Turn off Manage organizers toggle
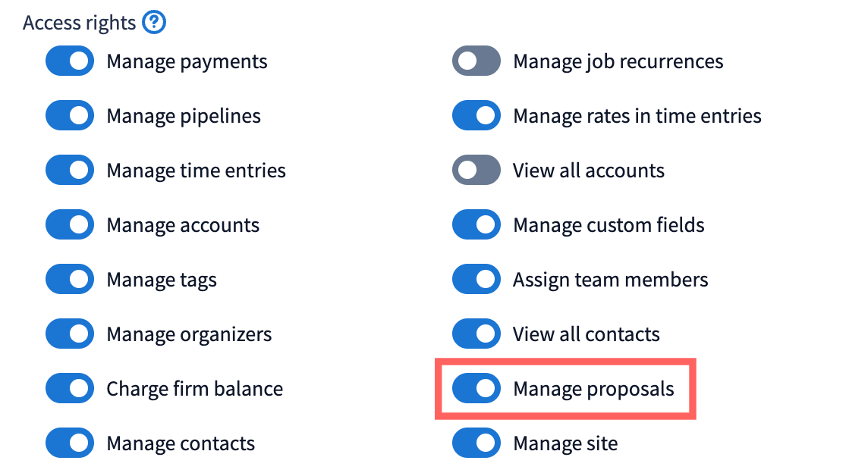The width and height of the screenshot is (868, 473). point(70,334)
